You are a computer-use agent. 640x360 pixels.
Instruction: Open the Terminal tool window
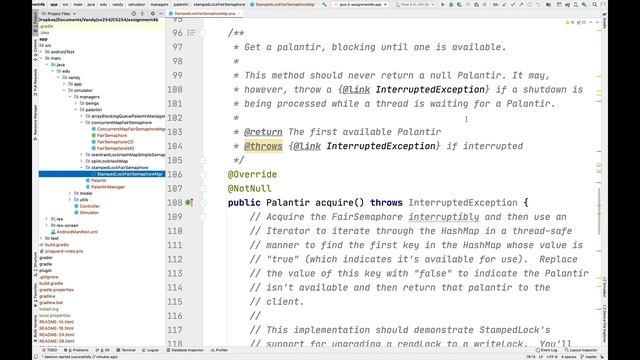pos(126,350)
